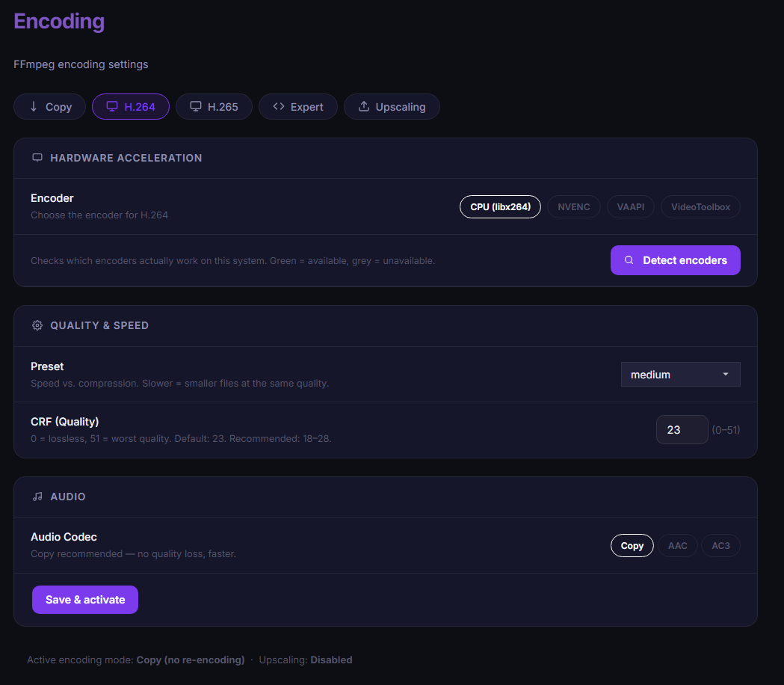Click the Audio Codec label

coord(64,537)
